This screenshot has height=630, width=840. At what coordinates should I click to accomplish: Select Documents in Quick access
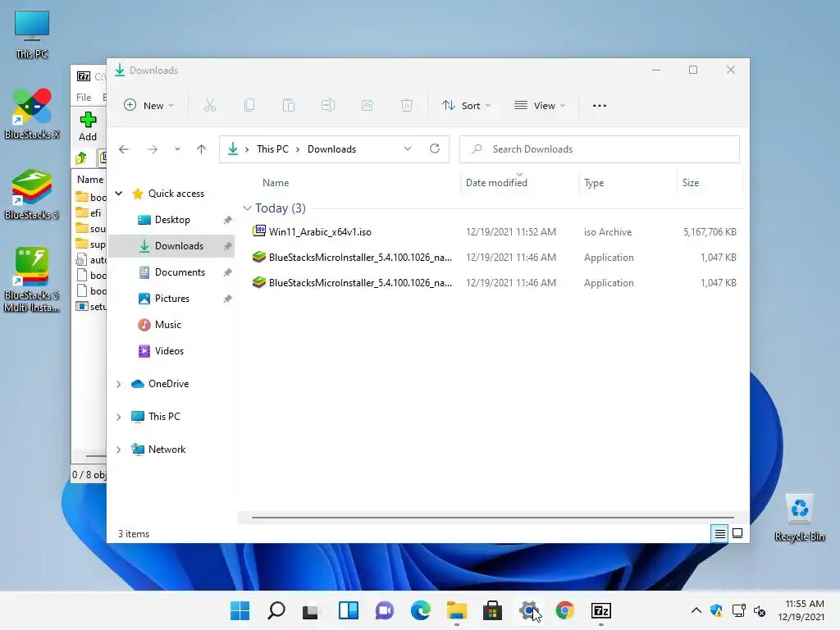tap(171, 272)
